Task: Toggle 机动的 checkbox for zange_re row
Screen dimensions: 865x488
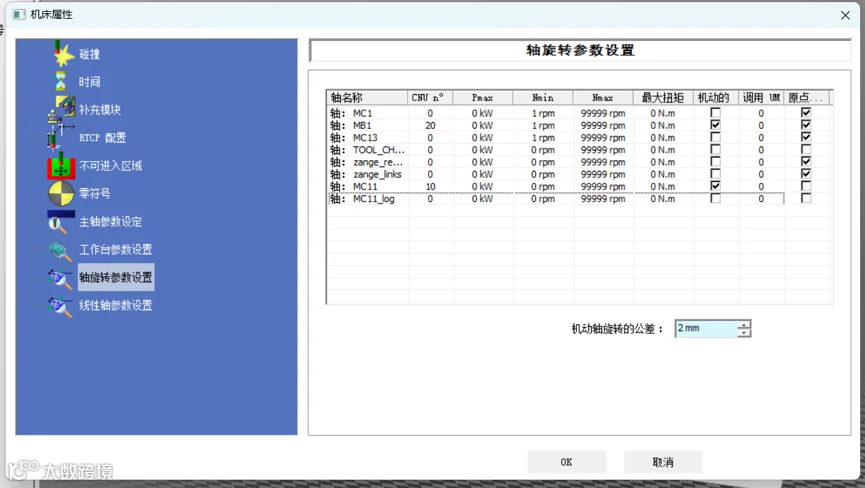Action: [716, 162]
